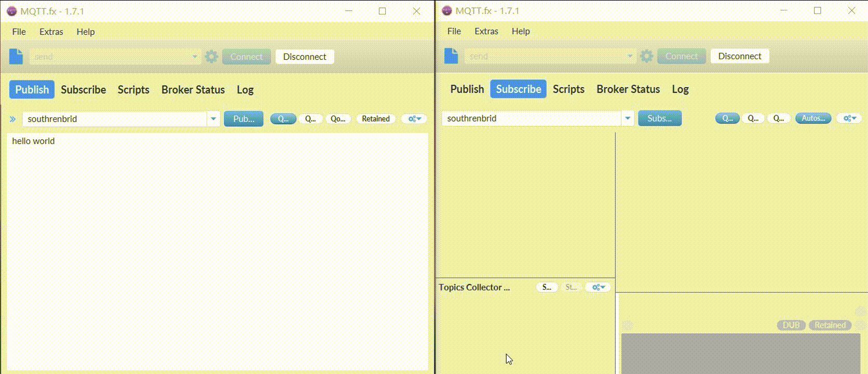Viewport: 868px width, 374px height.
Task: Click Disconnect in right window
Action: [740, 56]
